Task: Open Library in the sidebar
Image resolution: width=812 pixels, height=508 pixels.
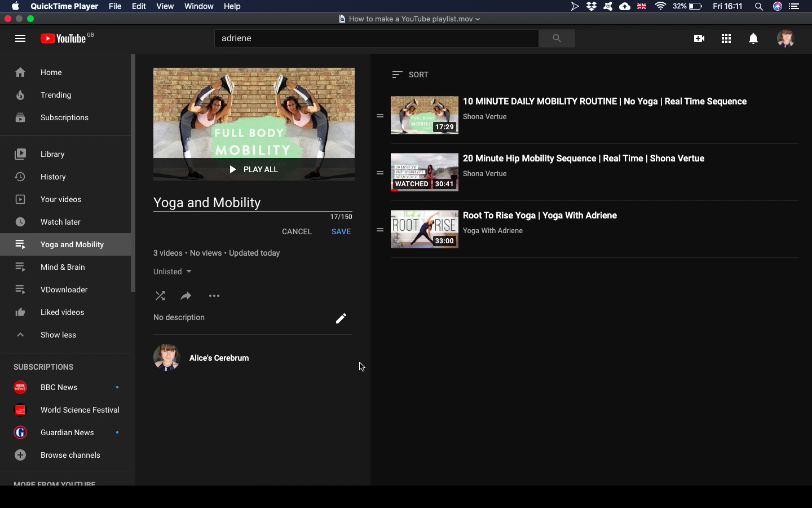Action: pyautogui.click(x=65, y=154)
